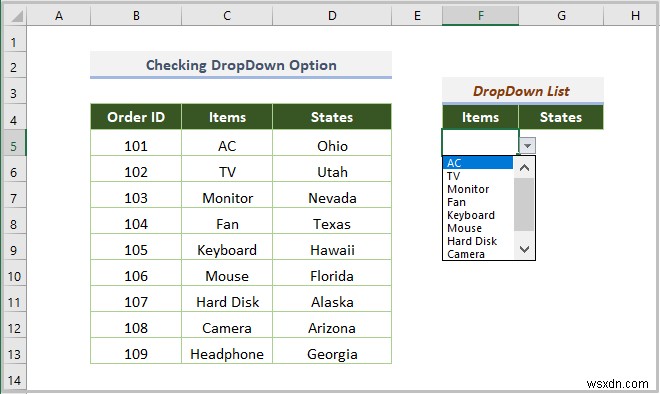Choose TV from the dropdown list
This screenshot has width=660, height=394.
pos(478,176)
